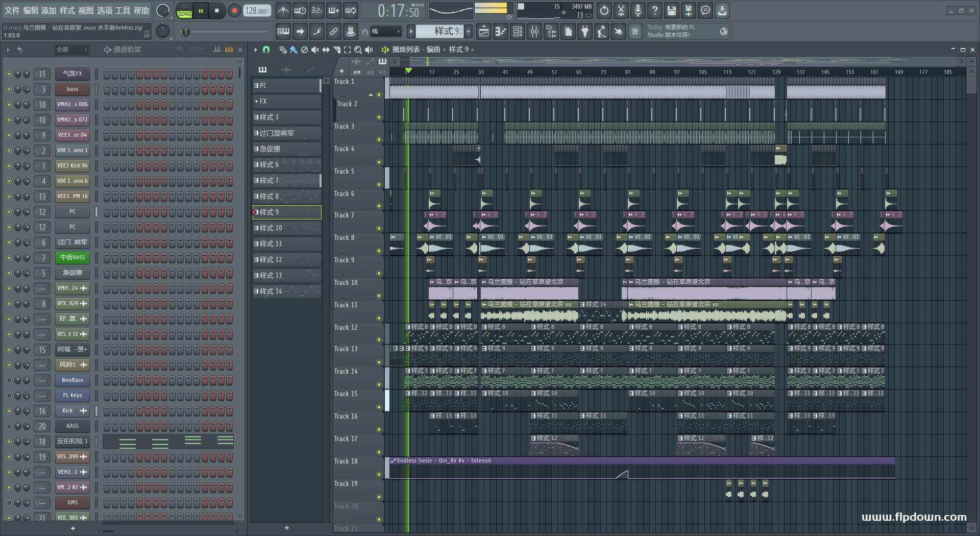Click the metronome icon

283,10
